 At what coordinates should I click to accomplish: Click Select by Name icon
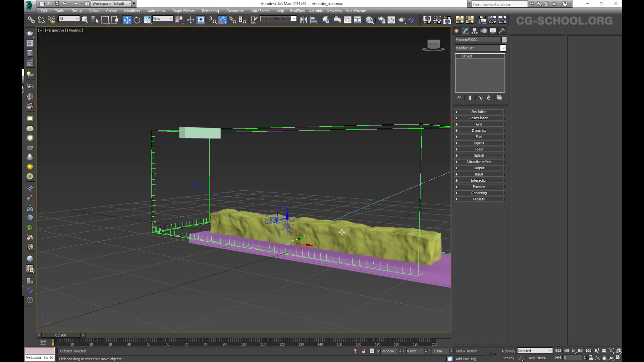[x=95, y=20]
